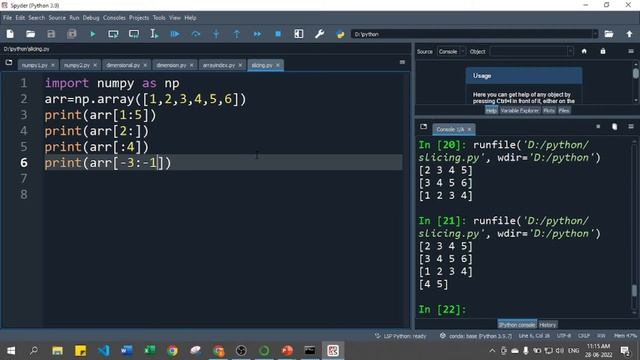The height and width of the screenshot is (360, 640).
Task: Open Windows Start menu
Action: click(x=11, y=350)
